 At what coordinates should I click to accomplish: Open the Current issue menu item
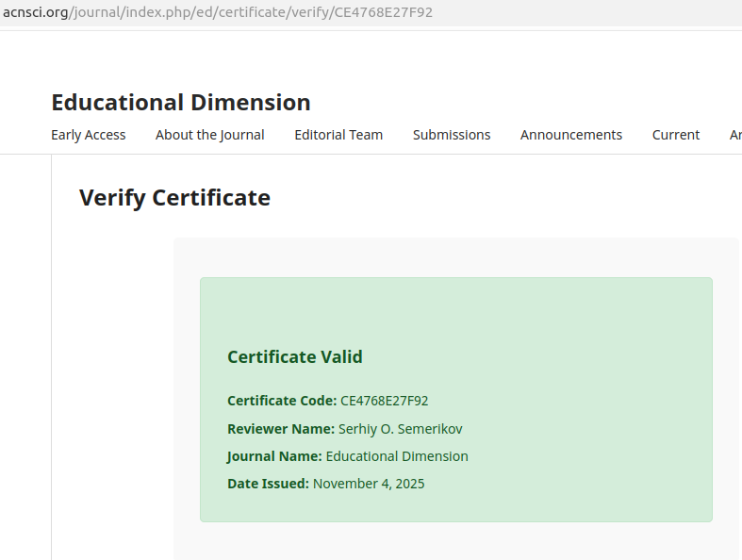[675, 135]
